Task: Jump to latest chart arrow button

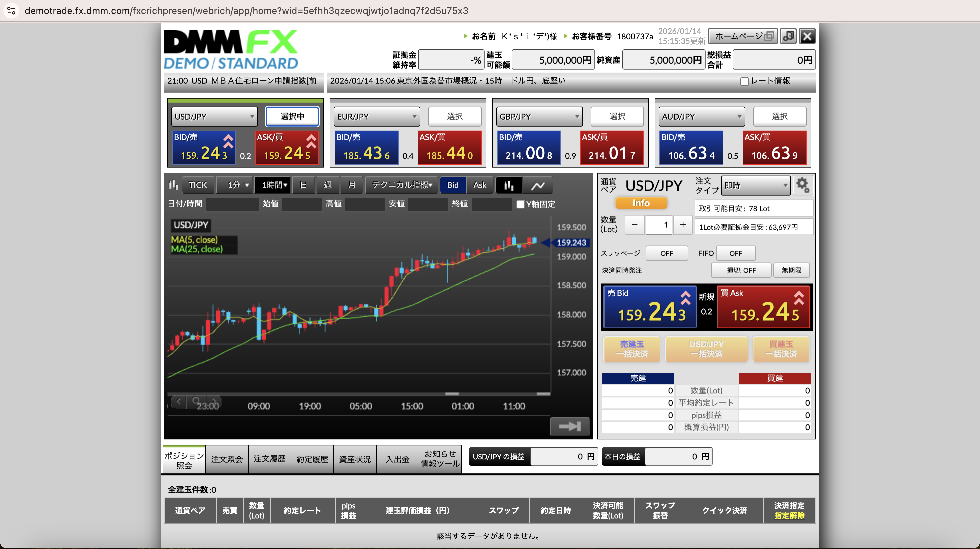Action: click(x=570, y=426)
